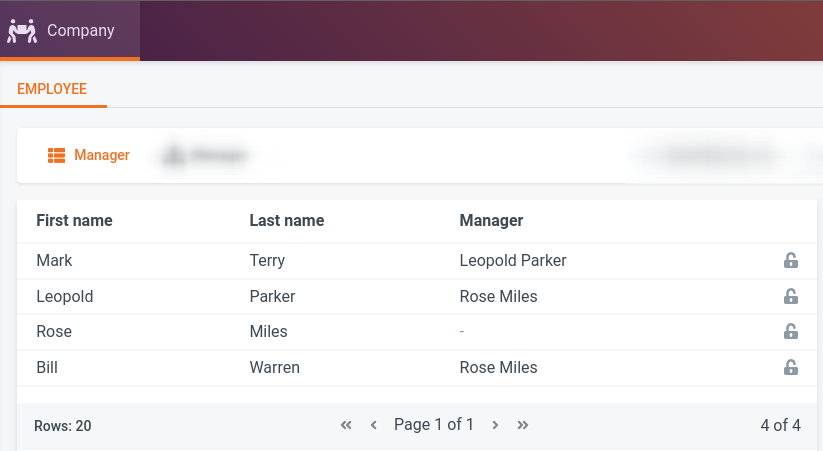Toggle the lock on Leopold Parker's row
The width and height of the screenshot is (823, 451).
click(790, 297)
